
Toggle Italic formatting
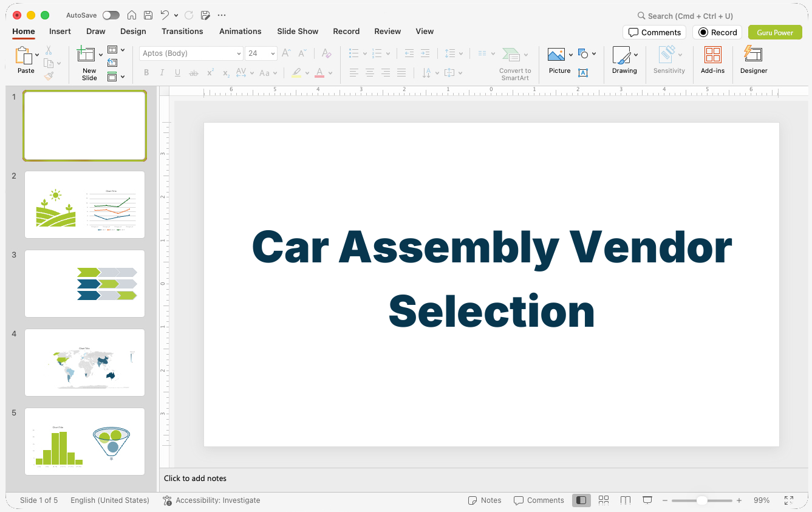tap(162, 73)
